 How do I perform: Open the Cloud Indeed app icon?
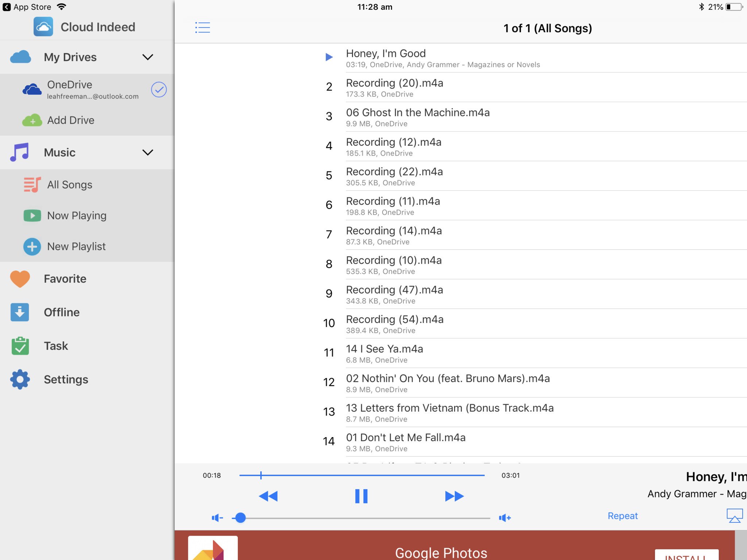(43, 27)
